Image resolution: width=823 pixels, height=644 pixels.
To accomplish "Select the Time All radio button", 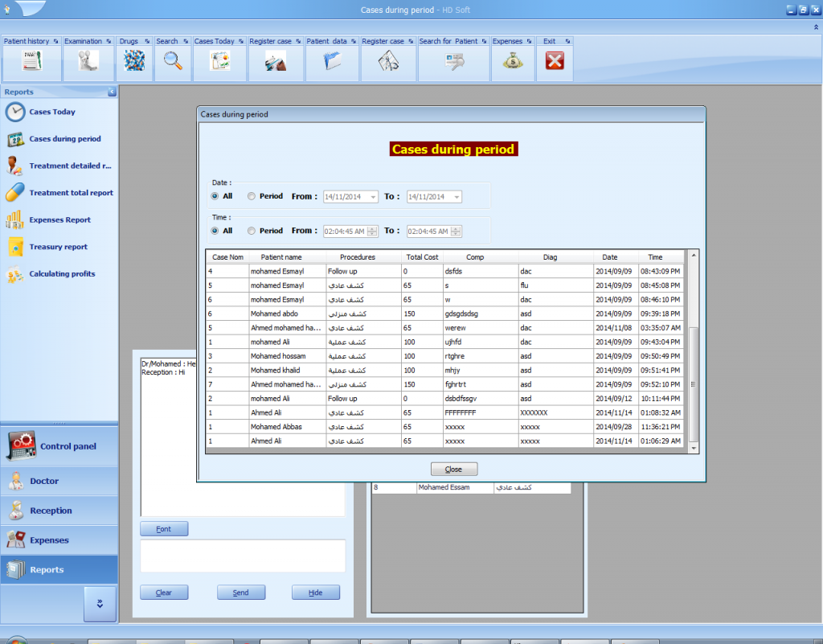I will click(x=215, y=231).
